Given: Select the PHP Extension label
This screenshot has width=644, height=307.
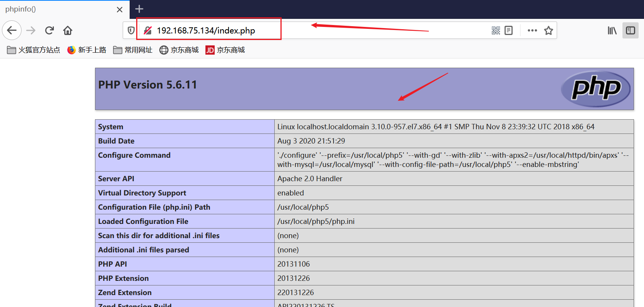Looking at the screenshot, I should tap(123, 278).
